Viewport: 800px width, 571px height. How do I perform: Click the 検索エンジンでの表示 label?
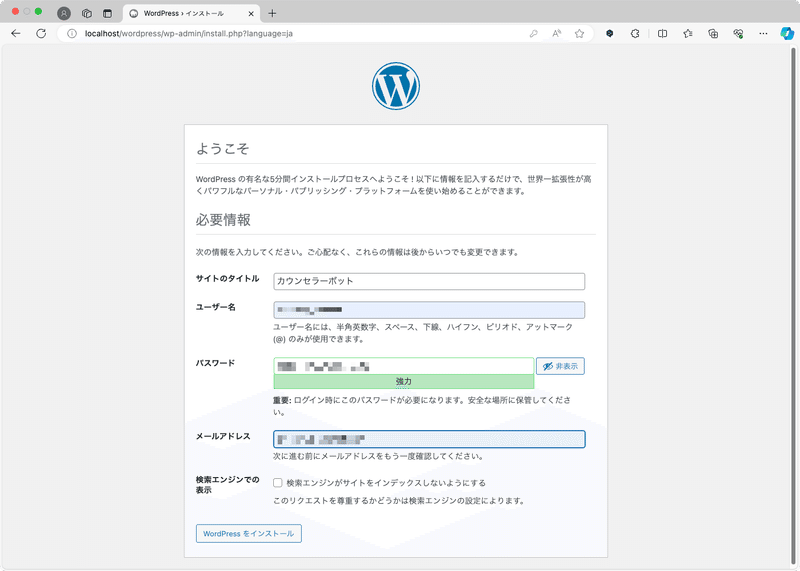coord(228,485)
